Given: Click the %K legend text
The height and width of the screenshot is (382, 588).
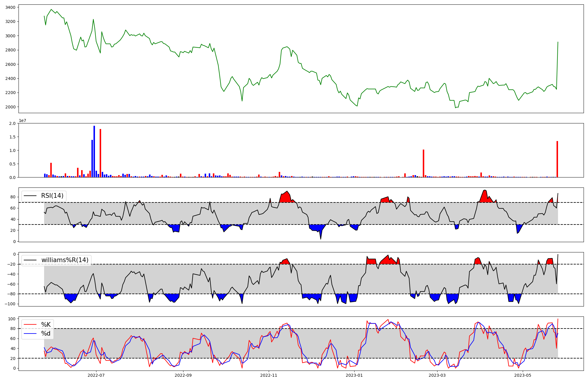Looking at the screenshot, I should pos(46,325).
